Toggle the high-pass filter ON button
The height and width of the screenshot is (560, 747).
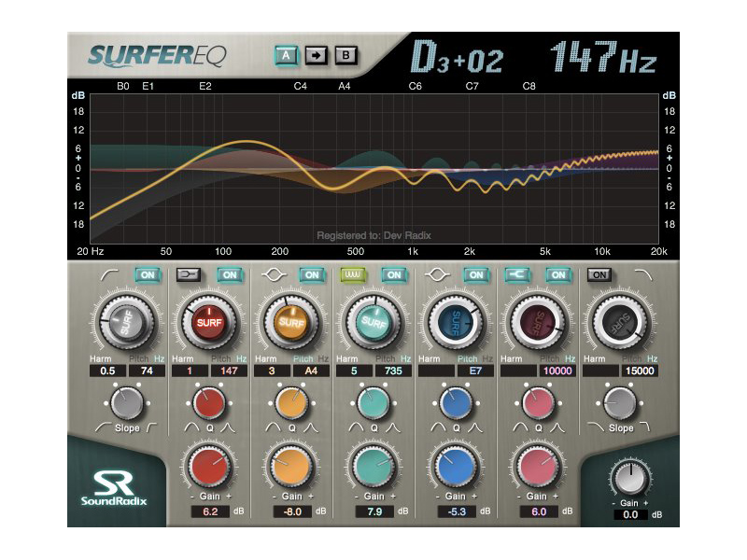tap(148, 274)
